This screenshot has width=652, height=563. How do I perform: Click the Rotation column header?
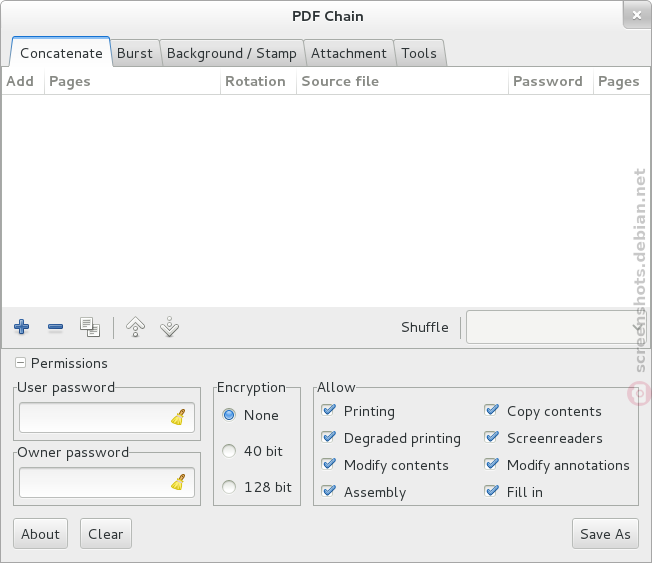[258, 81]
